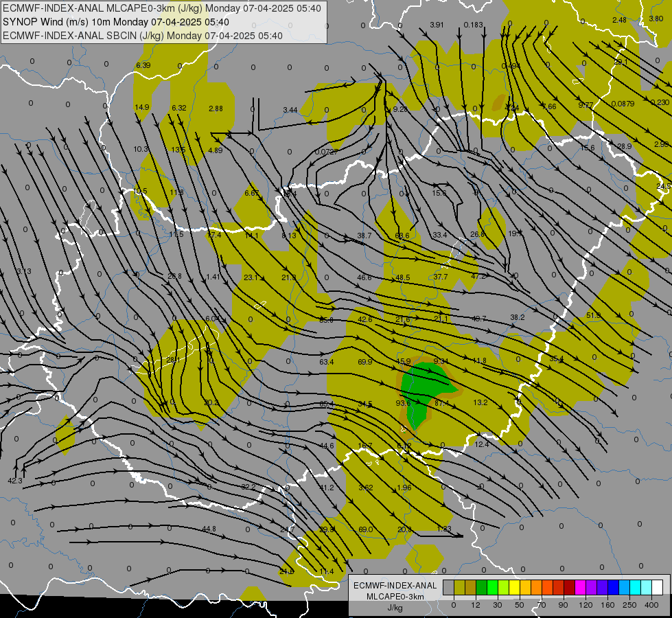This screenshot has height=618, width=672.
Task: Click legend tick label '400'
Action: click(651, 605)
